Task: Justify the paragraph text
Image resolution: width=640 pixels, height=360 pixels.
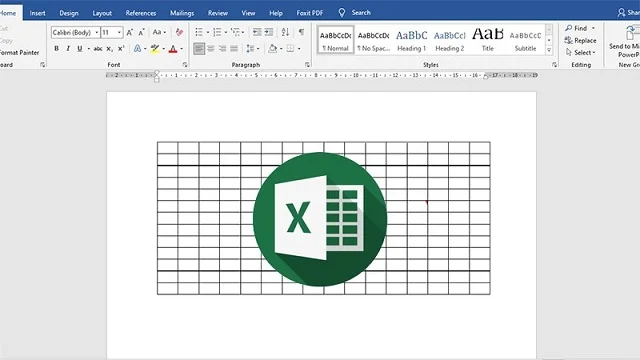Action: (x=234, y=49)
